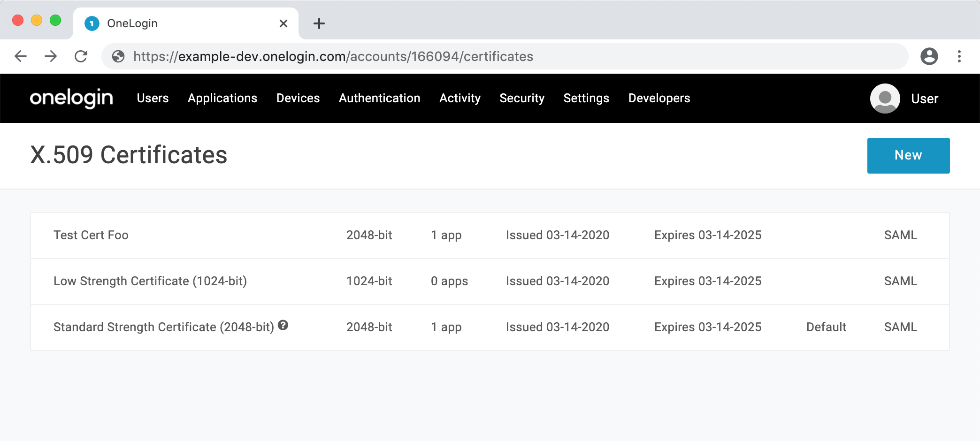
Task: Click Issued 03-14-2020 in Low Strength row
Action: 558,281
